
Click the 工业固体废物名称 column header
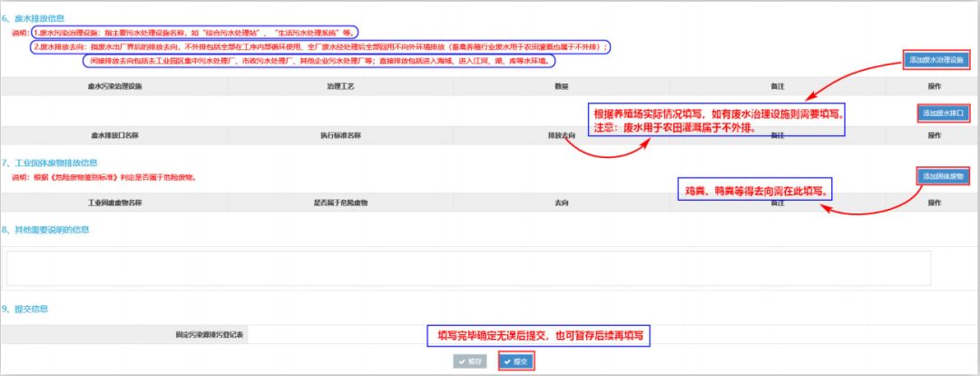(115, 202)
